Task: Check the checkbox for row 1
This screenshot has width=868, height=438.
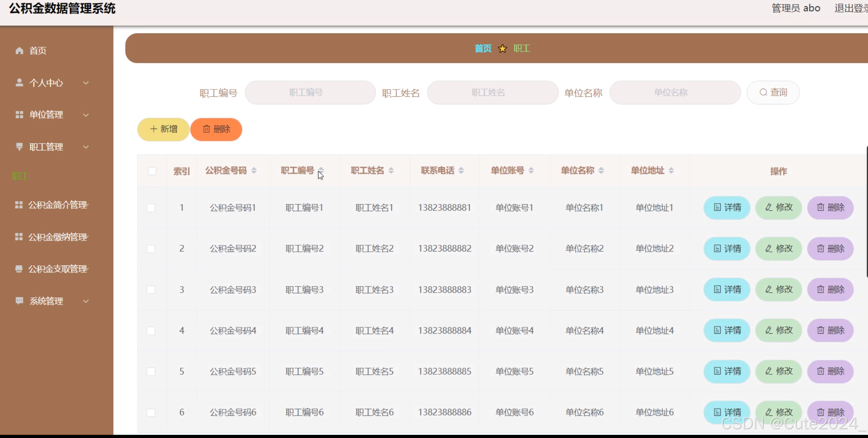Action: point(151,208)
